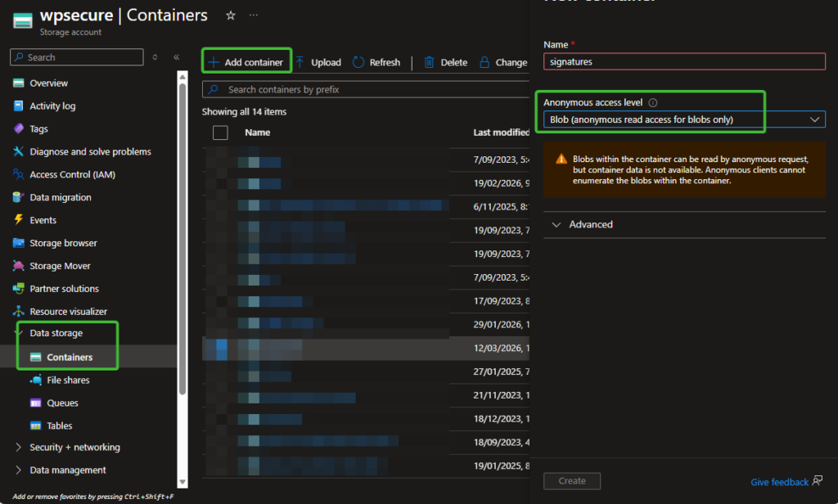Click the info icon next to Anonymous access level
The width and height of the screenshot is (838, 504).
[652, 103]
